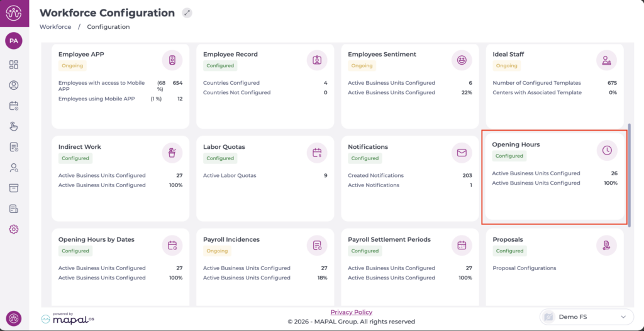Image resolution: width=644 pixels, height=331 pixels.
Task: Open the Demo FS dropdown selector
Action: 586,317
